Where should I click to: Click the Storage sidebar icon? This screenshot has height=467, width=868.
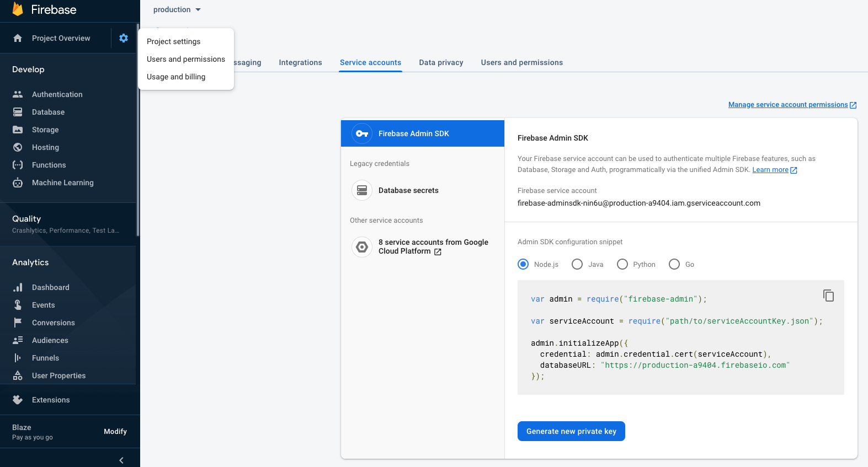pyautogui.click(x=18, y=130)
